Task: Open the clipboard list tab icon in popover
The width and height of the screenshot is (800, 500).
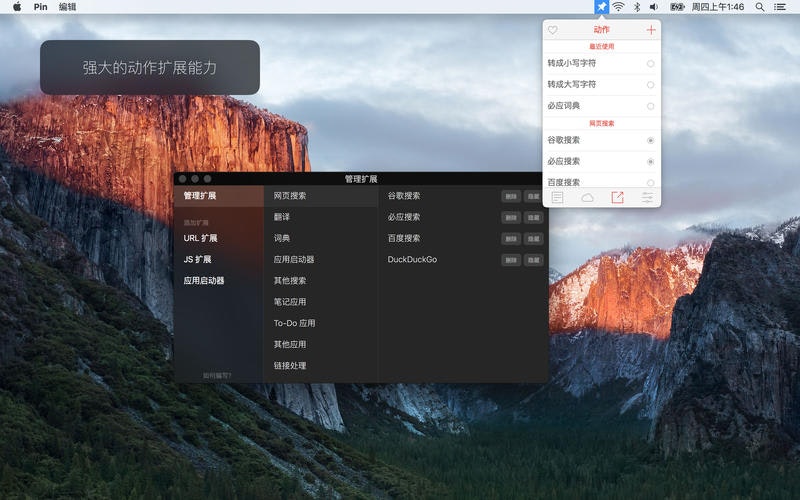Action: coord(557,197)
